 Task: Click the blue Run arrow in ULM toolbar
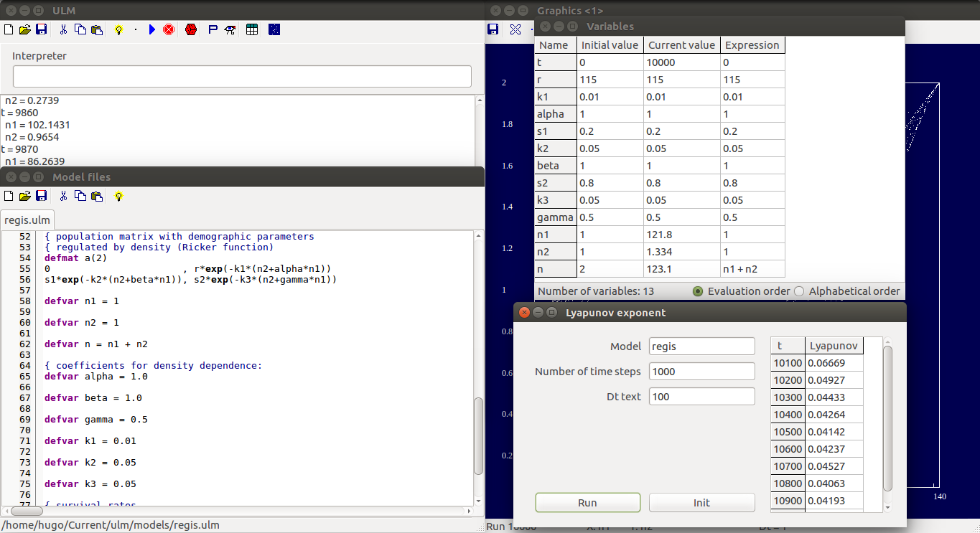151,29
